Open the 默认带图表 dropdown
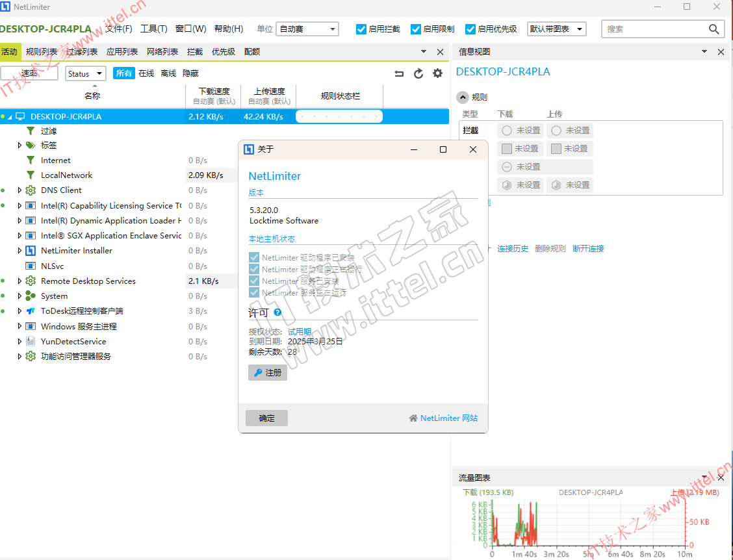This screenshot has height=560, width=733. pyautogui.click(x=557, y=29)
